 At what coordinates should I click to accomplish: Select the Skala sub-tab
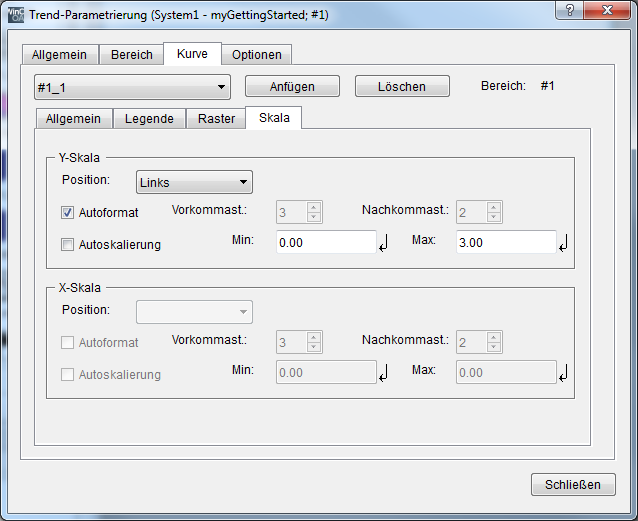(274, 118)
